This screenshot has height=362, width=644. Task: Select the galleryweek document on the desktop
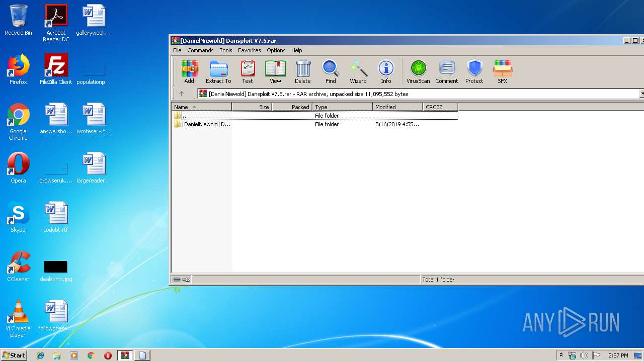point(94,20)
